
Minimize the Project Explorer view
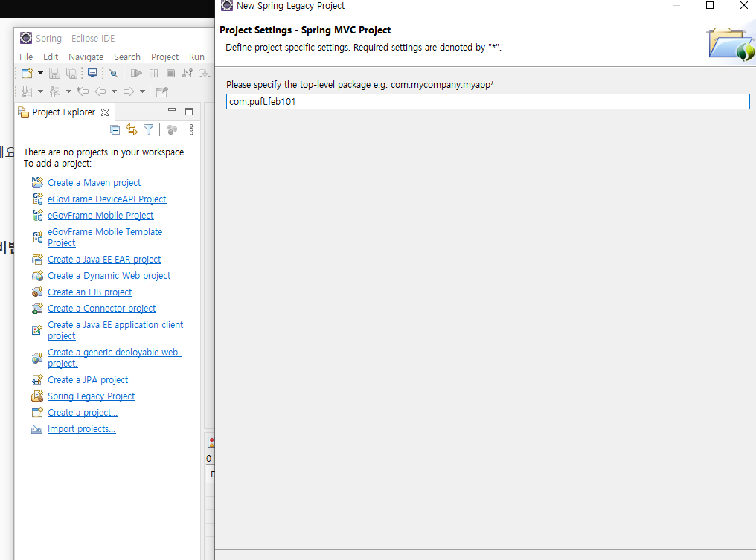tap(172, 110)
